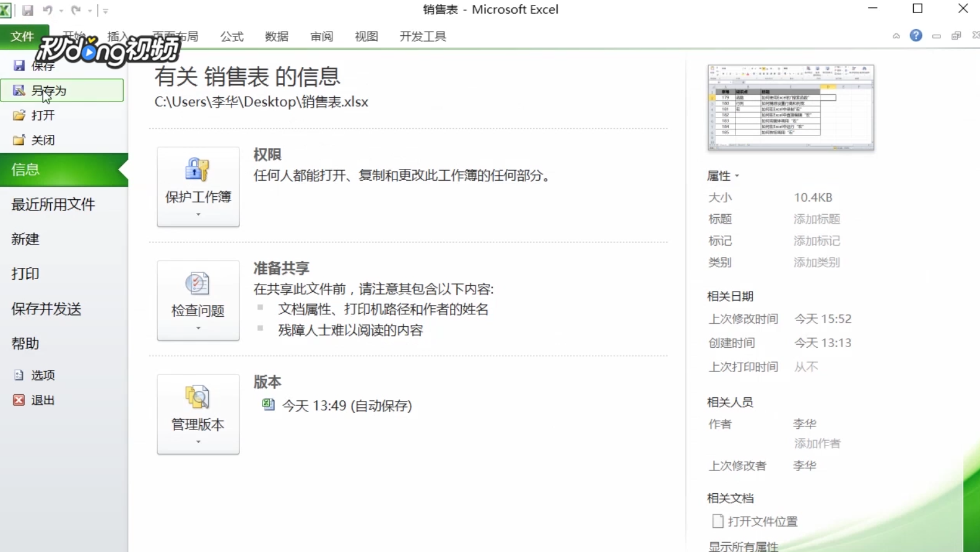980x552 pixels.
Task: Click the 关闭 folder icon
Action: pyautogui.click(x=19, y=140)
